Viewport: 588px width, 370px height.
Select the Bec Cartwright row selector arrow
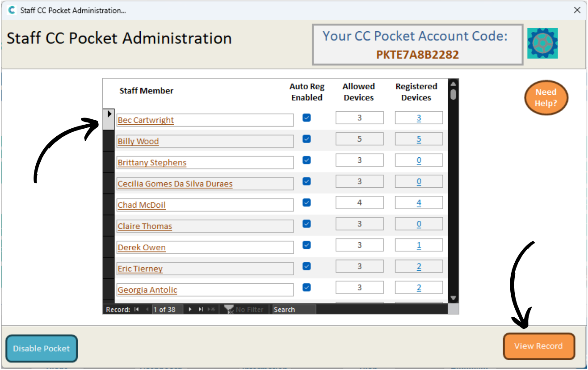109,115
